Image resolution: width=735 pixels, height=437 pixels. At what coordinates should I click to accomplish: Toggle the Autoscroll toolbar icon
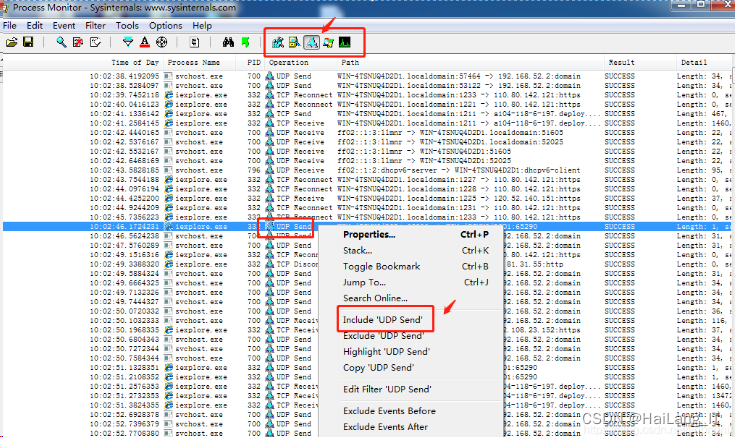click(x=78, y=42)
